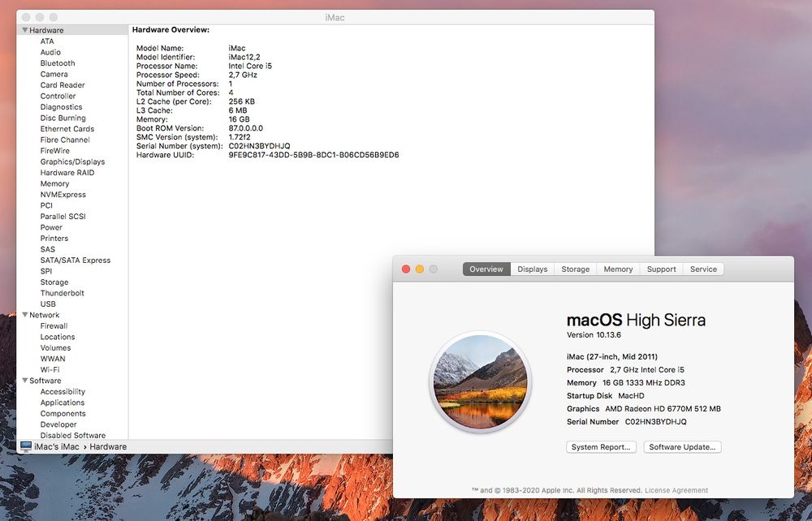Open SATA/SATA Express entry
The image size is (812, 521).
point(76,260)
